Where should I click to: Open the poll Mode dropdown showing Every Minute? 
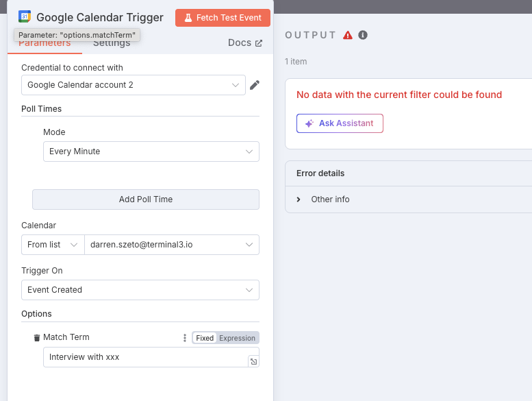(x=151, y=151)
